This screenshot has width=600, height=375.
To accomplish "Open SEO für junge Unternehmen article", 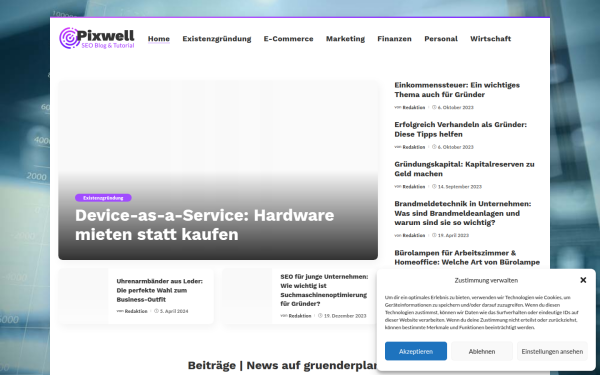I will click(x=324, y=290).
